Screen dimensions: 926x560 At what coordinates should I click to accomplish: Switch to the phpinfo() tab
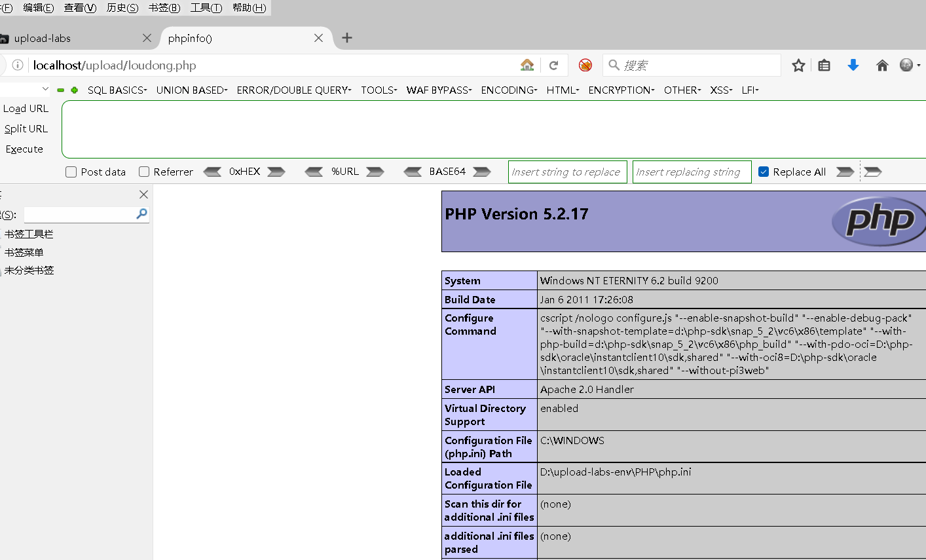click(x=245, y=38)
